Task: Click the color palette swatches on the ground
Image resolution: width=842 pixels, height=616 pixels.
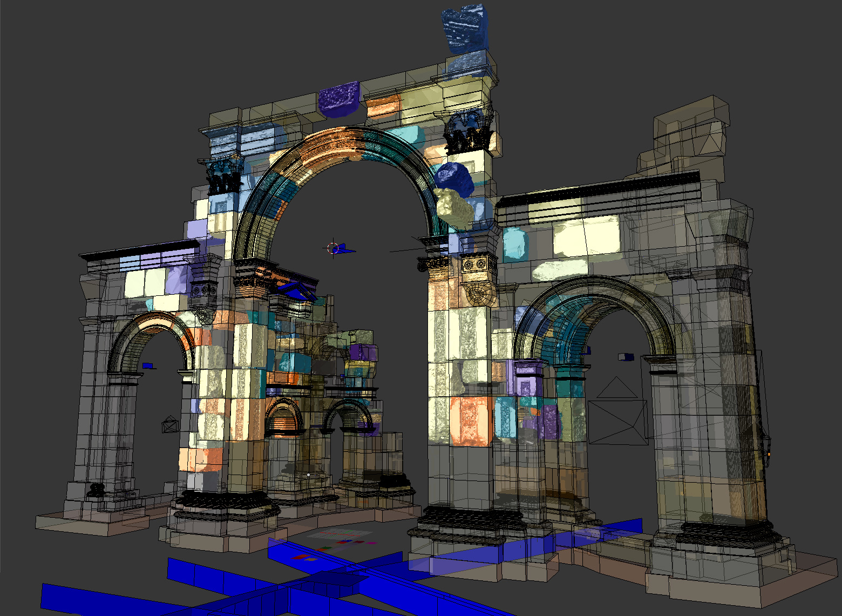Action: click(x=341, y=536)
